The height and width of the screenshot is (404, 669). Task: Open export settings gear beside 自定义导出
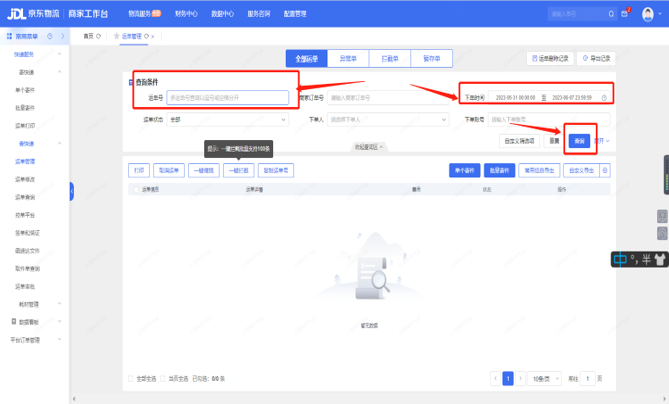(605, 170)
